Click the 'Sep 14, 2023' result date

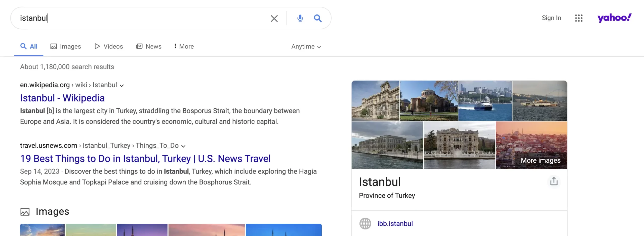40,171
